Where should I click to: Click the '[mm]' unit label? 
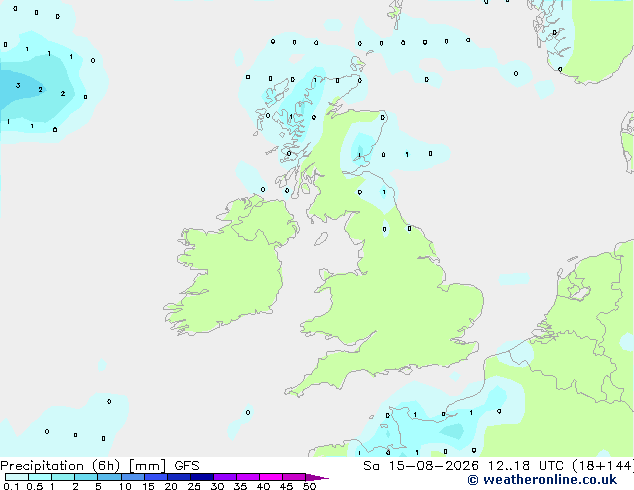[148, 466]
